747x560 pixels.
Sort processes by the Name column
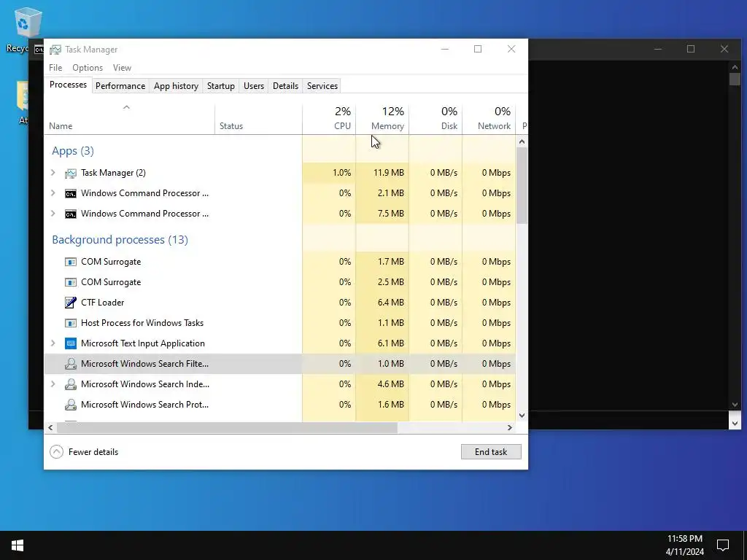tap(129, 119)
